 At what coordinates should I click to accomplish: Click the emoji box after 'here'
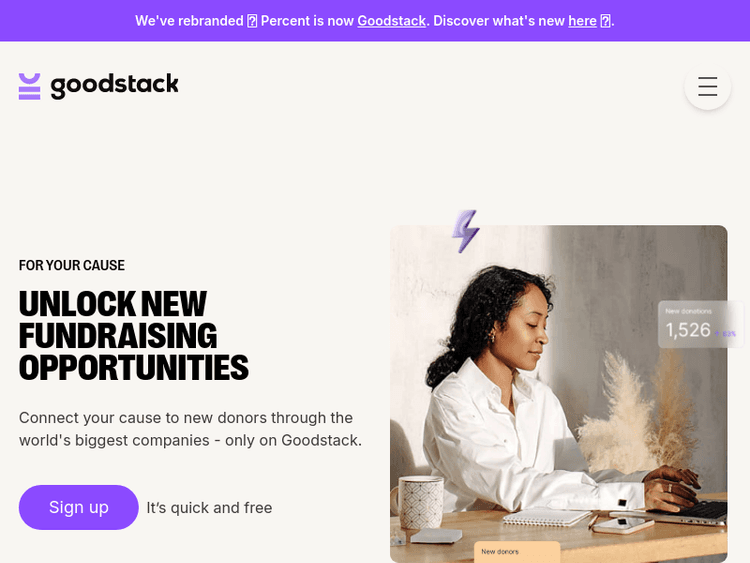[x=605, y=21]
